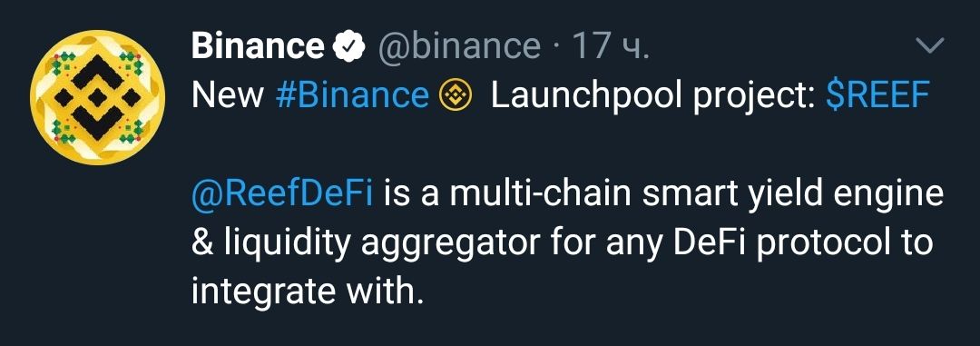The width and height of the screenshot is (980, 346).
Task: Open the @ReefDeFi mention
Action: tap(282, 194)
